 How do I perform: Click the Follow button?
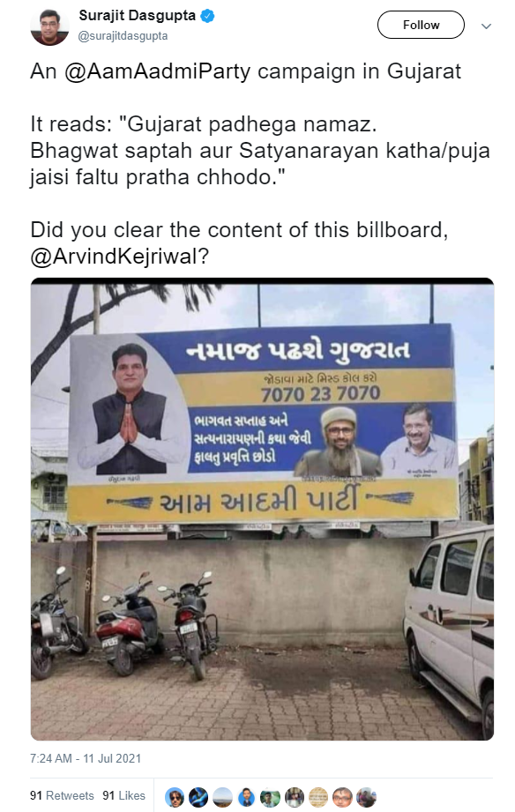point(421,25)
